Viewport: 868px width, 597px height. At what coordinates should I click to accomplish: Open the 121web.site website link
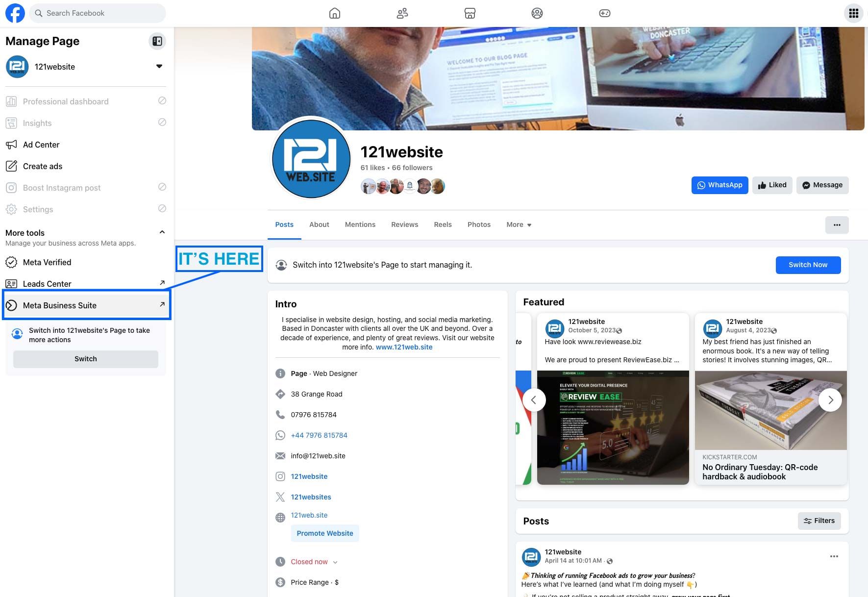tap(309, 515)
